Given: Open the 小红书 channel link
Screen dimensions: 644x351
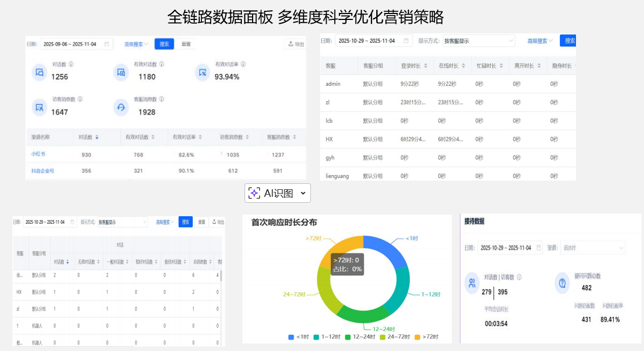Looking at the screenshot, I should coord(38,154).
